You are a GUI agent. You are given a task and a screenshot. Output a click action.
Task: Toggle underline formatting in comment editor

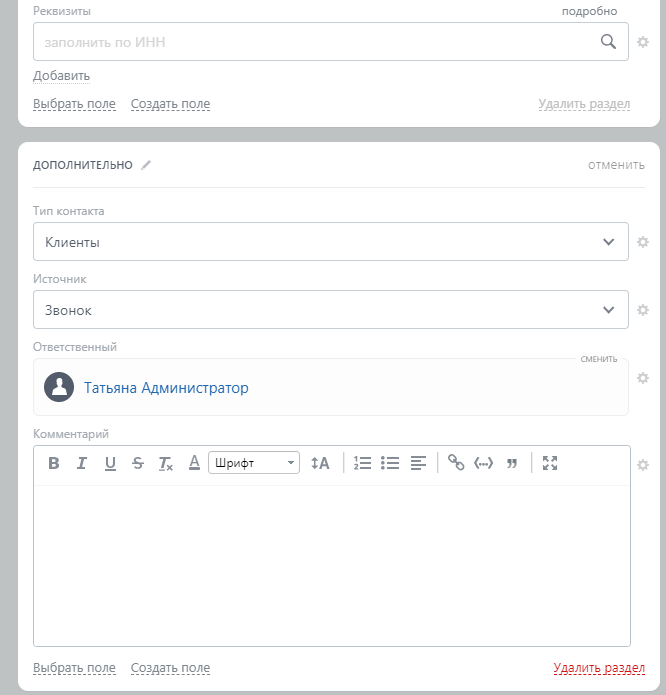(110, 463)
